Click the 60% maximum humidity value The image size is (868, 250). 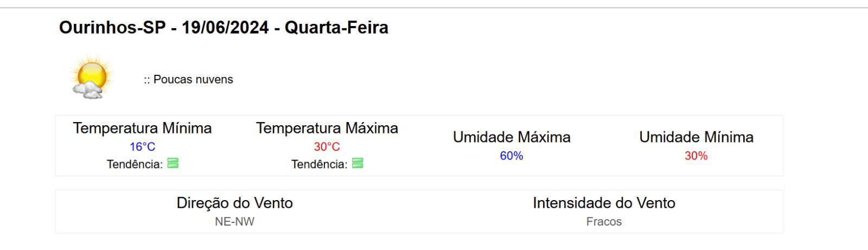(512, 156)
